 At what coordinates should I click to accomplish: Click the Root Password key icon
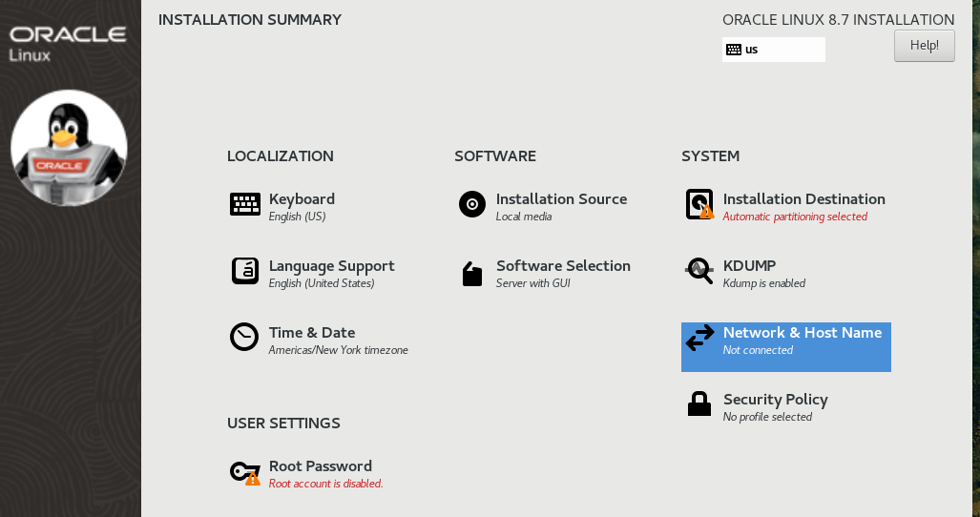point(245,471)
